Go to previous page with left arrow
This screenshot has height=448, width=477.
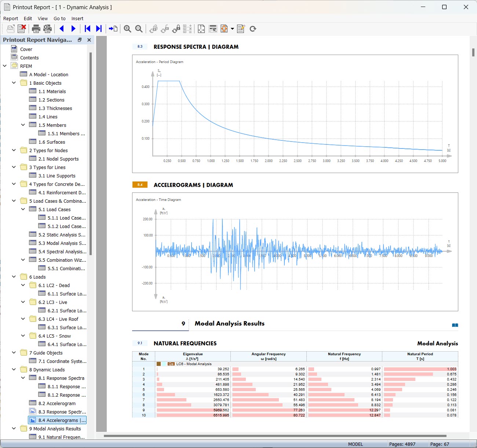62,29
